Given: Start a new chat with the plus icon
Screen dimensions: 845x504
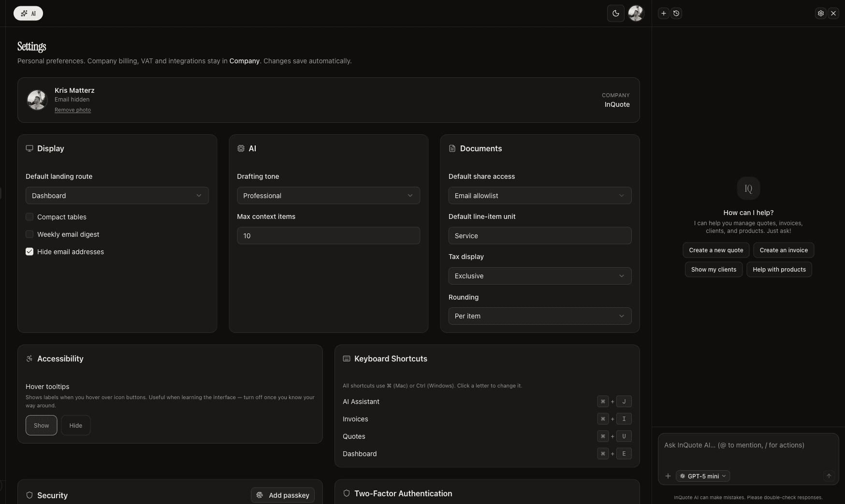Looking at the screenshot, I should (664, 14).
